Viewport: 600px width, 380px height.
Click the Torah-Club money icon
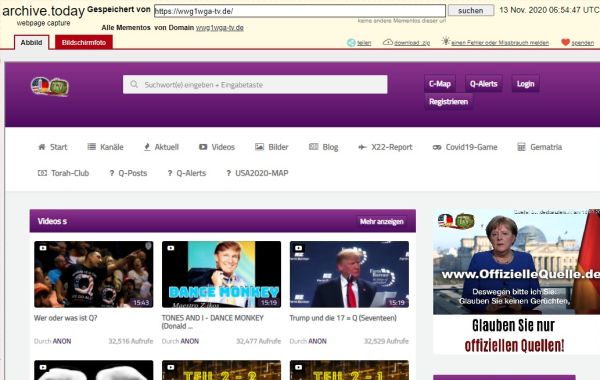click(42, 173)
